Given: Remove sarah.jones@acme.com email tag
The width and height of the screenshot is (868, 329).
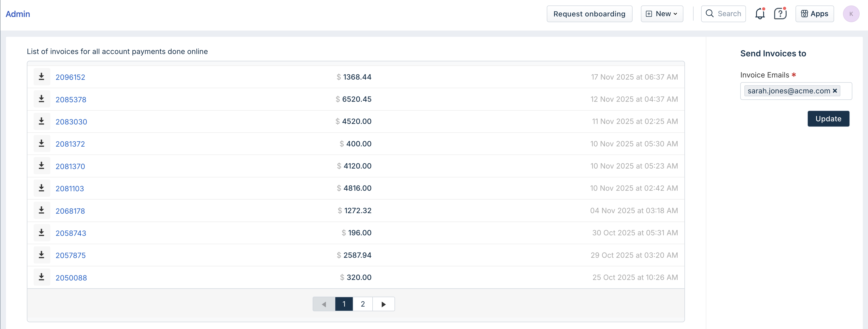Looking at the screenshot, I should pos(835,91).
